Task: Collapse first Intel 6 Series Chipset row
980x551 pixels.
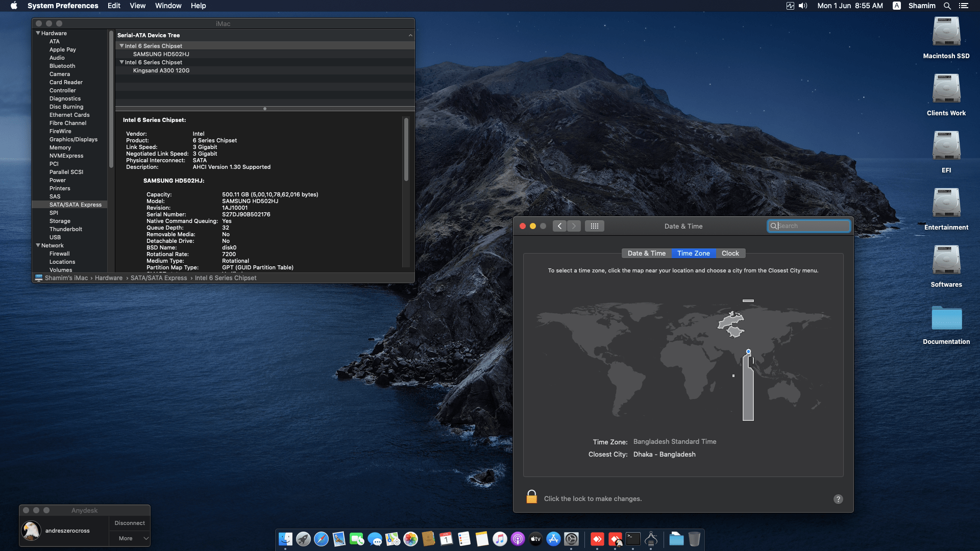Action: tap(121, 46)
